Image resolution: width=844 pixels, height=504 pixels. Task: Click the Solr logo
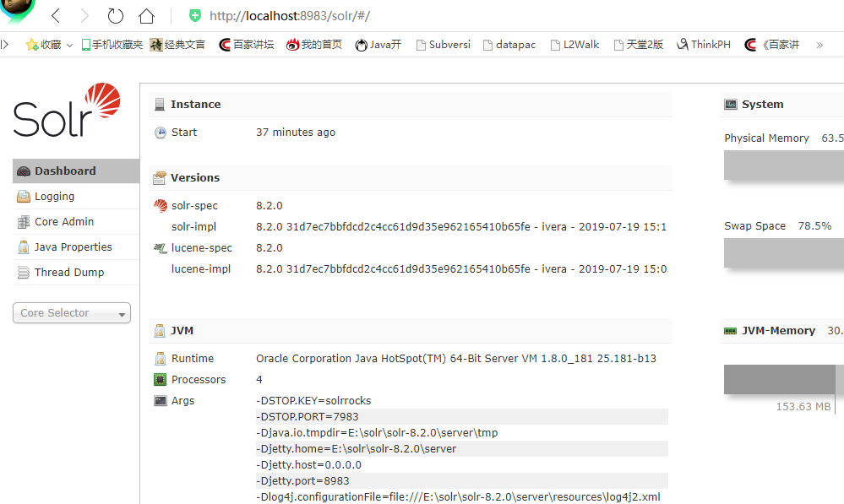(x=67, y=110)
